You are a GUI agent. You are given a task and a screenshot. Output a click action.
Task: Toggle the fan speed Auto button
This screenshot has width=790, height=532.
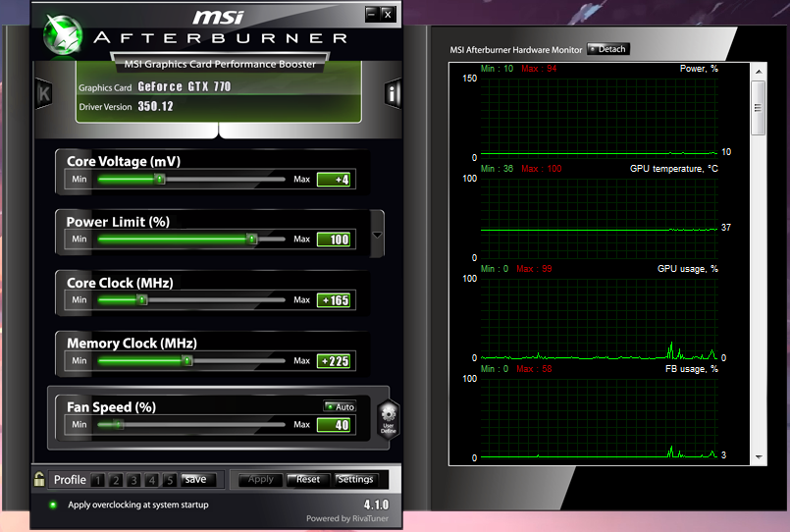[x=340, y=406]
